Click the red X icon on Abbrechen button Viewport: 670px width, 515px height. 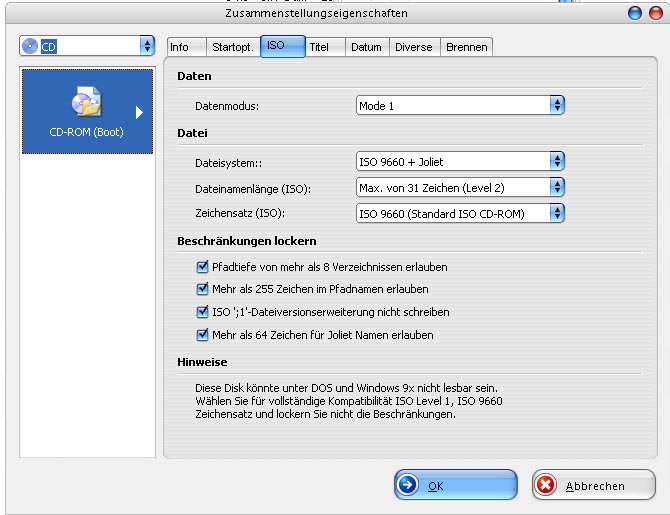[x=546, y=485]
